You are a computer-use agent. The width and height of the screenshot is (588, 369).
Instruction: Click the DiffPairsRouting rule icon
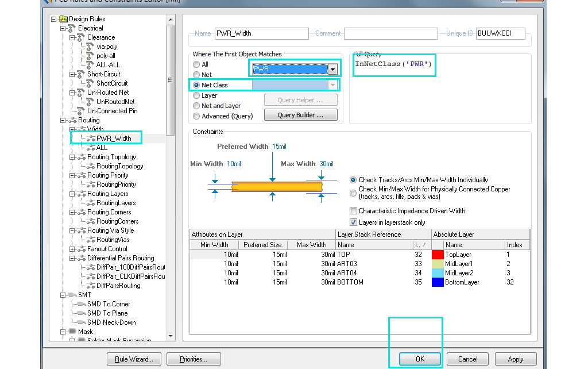tap(91, 286)
